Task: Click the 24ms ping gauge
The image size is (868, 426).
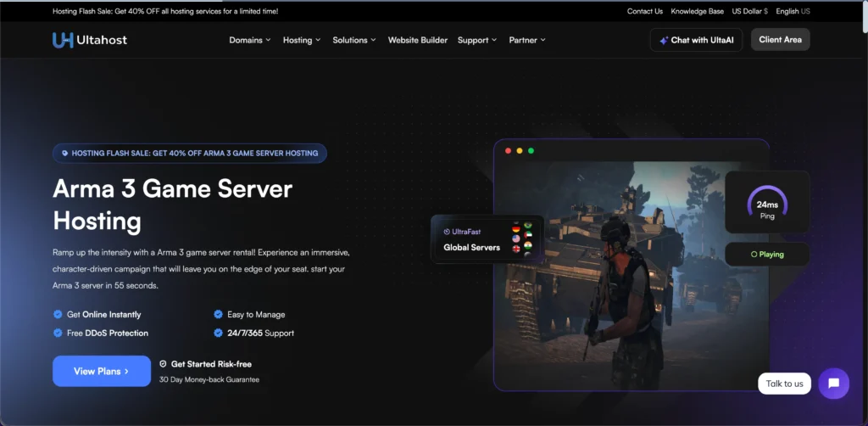Action: [766, 203]
